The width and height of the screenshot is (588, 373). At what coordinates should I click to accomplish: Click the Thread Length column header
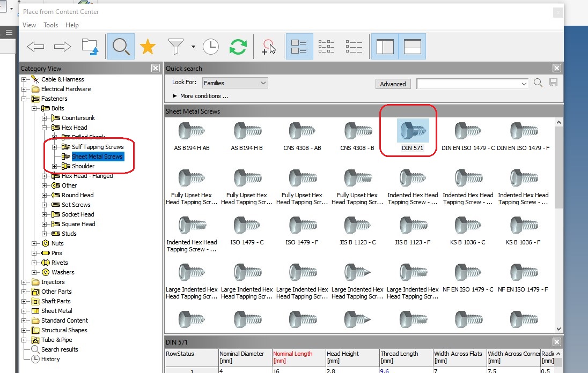[406, 357]
